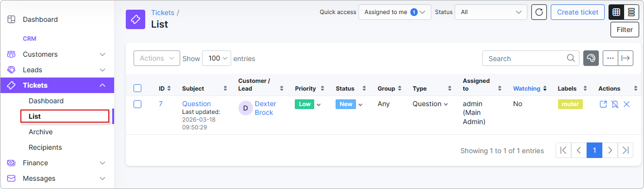Image resolution: width=644 pixels, height=189 pixels.
Task: Open the color palette settings icon
Action: pos(591,58)
